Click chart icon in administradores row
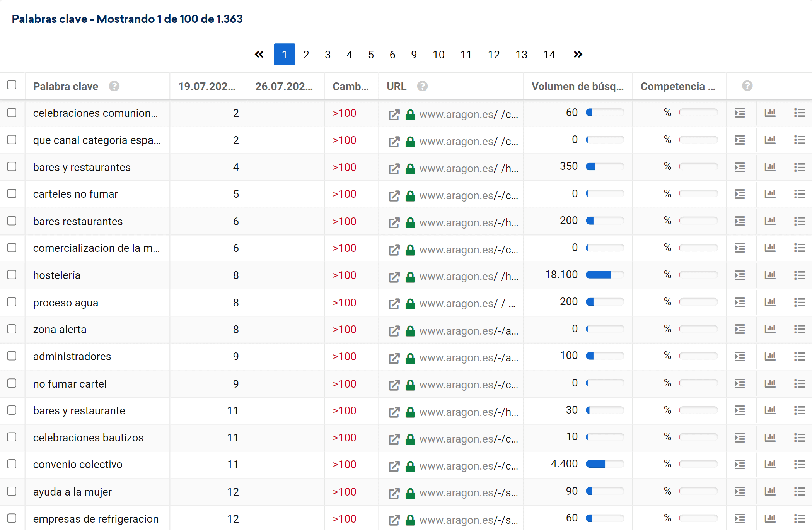This screenshot has height=530, width=812. (x=770, y=356)
